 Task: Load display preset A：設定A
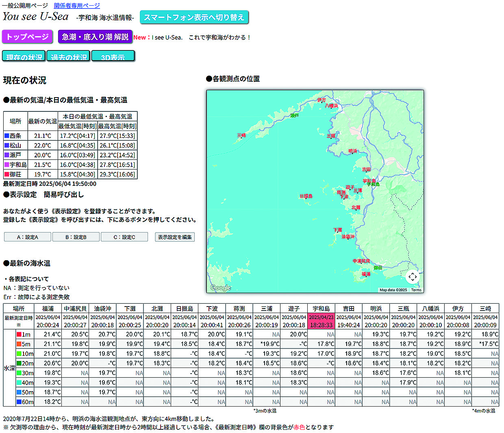[28, 237]
